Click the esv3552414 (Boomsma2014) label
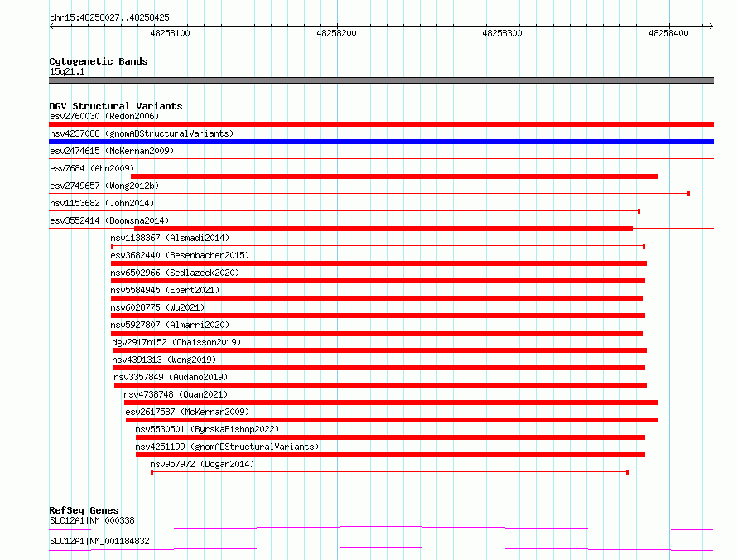 (109, 220)
